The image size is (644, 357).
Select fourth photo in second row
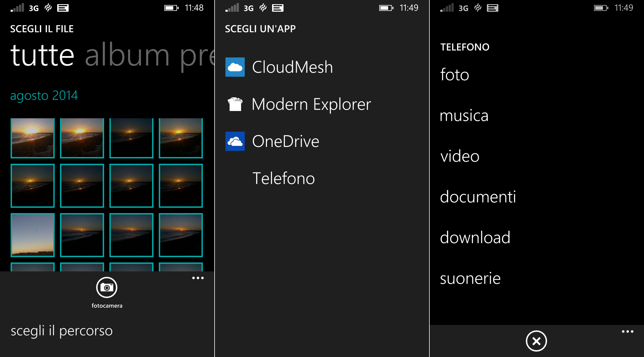point(181,186)
